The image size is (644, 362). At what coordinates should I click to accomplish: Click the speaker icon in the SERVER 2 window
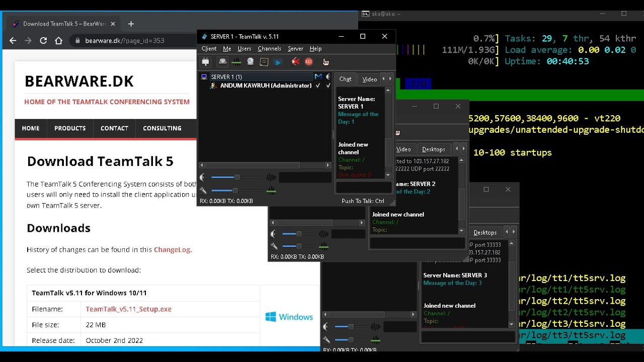click(274, 234)
